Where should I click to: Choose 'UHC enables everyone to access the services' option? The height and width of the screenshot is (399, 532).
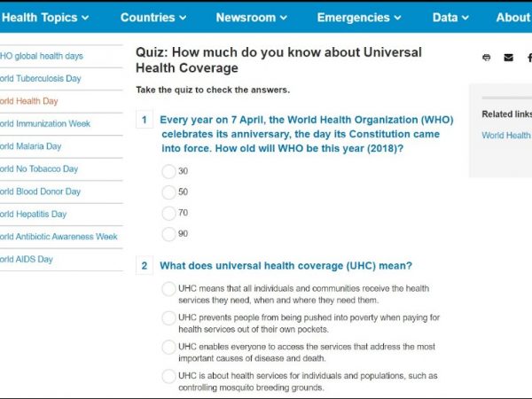[x=168, y=347]
